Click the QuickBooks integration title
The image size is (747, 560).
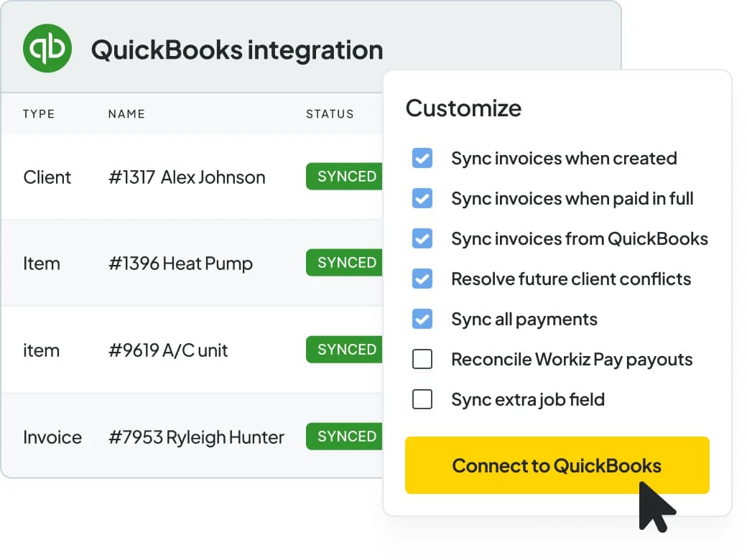click(x=237, y=50)
